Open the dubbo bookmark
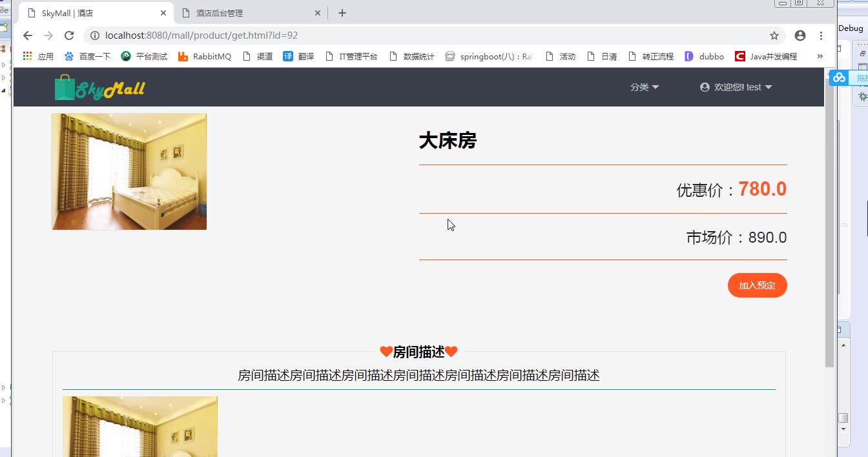The width and height of the screenshot is (868, 457). (x=705, y=57)
